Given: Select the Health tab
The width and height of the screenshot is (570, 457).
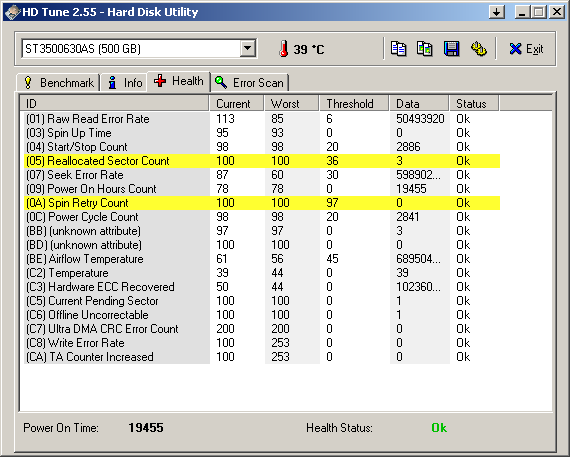Looking at the screenshot, I should pyautogui.click(x=178, y=81).
